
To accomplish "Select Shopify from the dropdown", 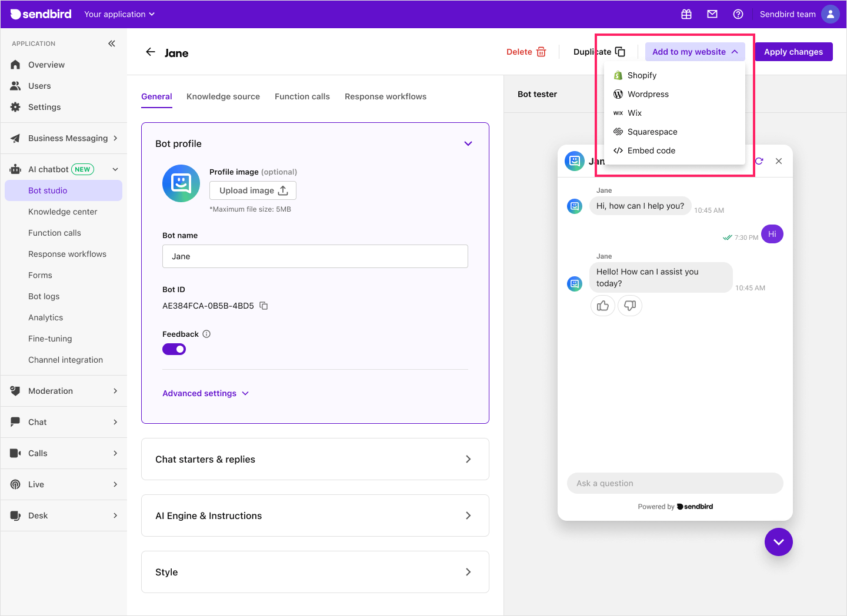I will [675, 75].
